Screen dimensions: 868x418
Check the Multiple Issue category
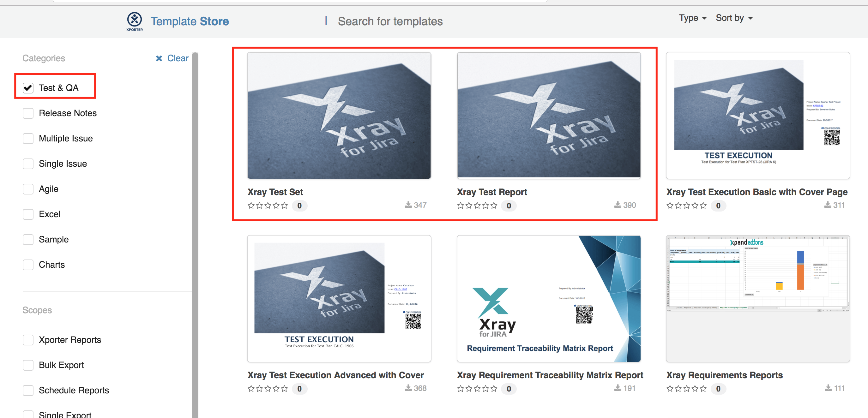28,138
